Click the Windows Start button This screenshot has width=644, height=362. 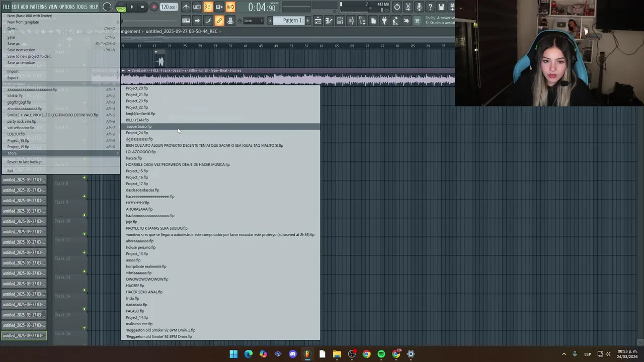tap(233, 354)
